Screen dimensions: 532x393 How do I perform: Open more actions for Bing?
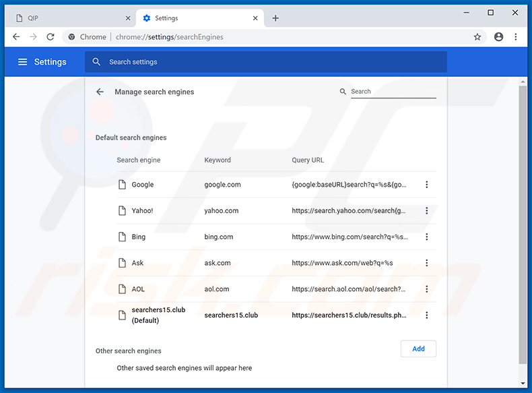point(426,237)
